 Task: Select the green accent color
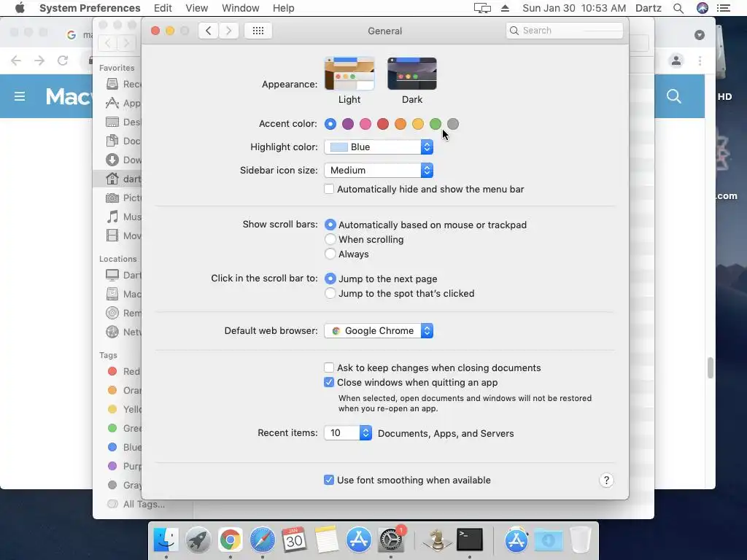click(x=436, y=124)
